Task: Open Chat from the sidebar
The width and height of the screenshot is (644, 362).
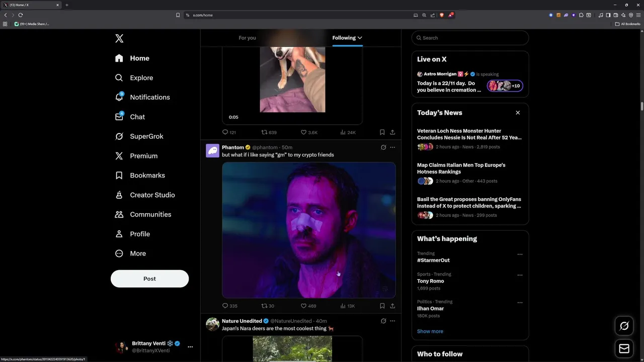Action: click(x=130, y=117)
